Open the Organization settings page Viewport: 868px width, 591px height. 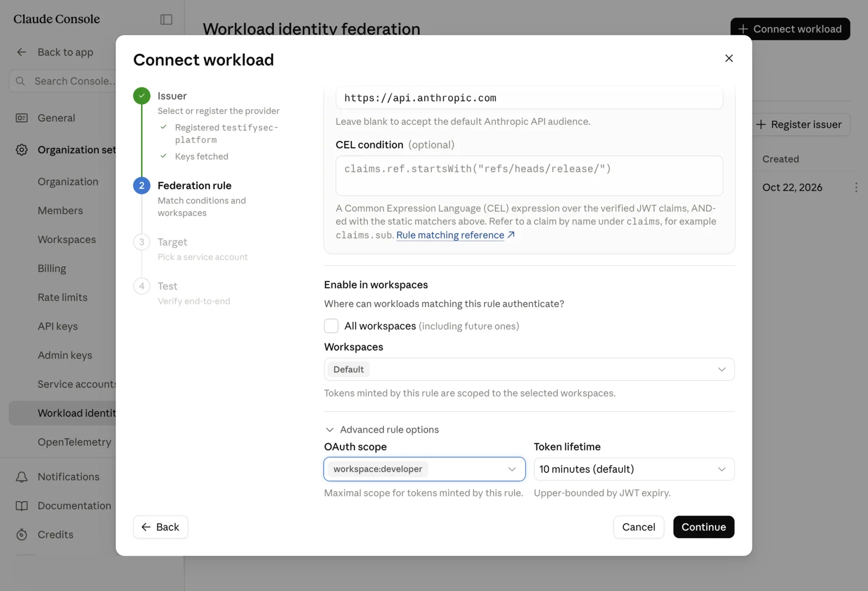coord(68,182)
